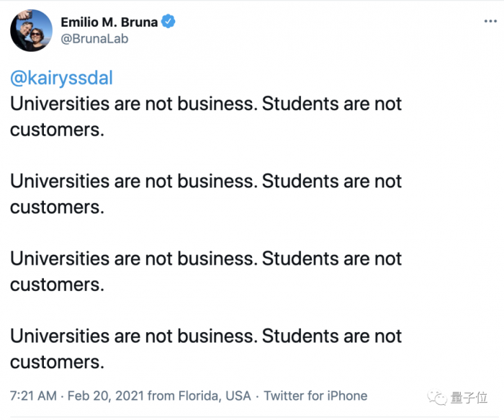The width and height of the screenshot is (504, 420).
Task: Click "customers." ending the first paragraph
Action: [57, 130]
